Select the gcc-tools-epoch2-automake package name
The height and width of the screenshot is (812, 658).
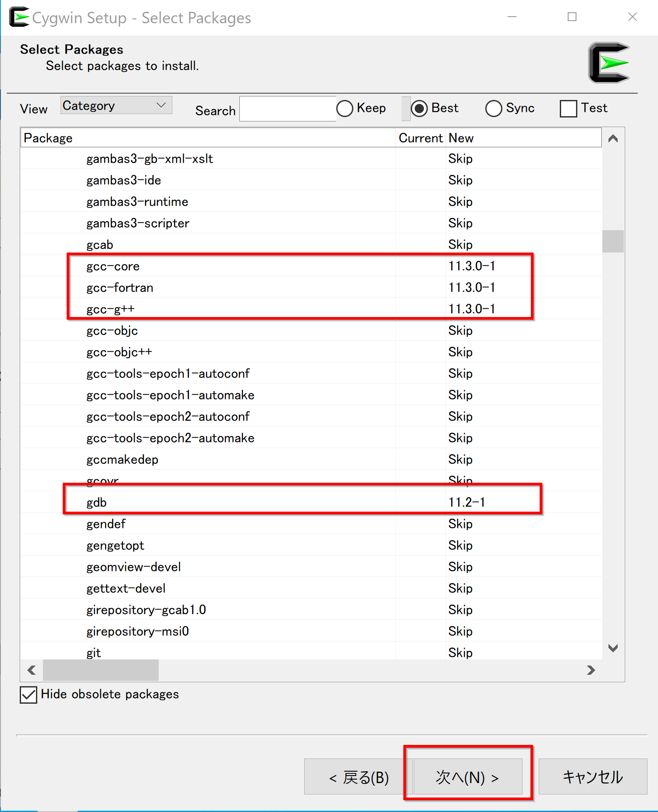[x=170, y=438]
